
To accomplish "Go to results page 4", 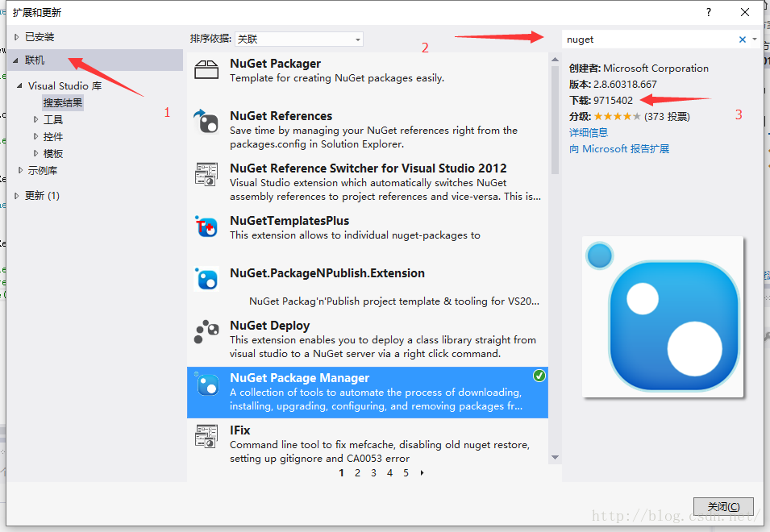I will (x=390, y=473).
